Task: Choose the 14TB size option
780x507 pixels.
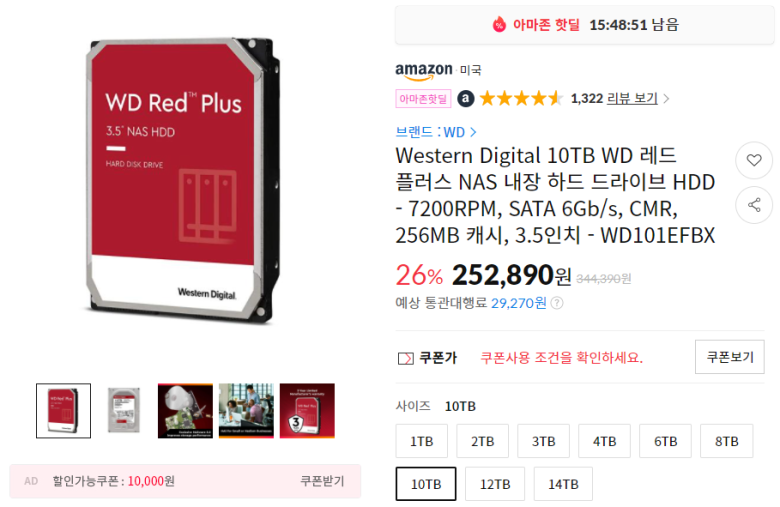Action: pyautogui.click(x=563, y=484)
